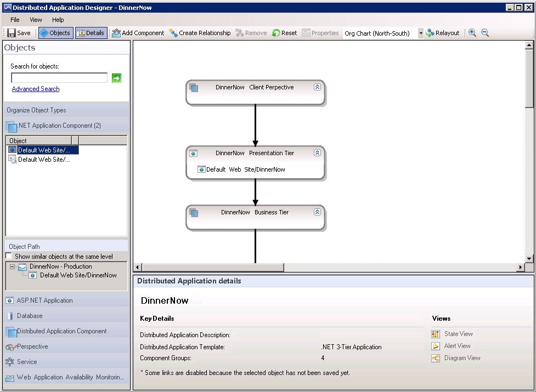The height and width of the screenshot is (392, 536).
Task: Run object search with green arrow
Action: tap(116, 78)
